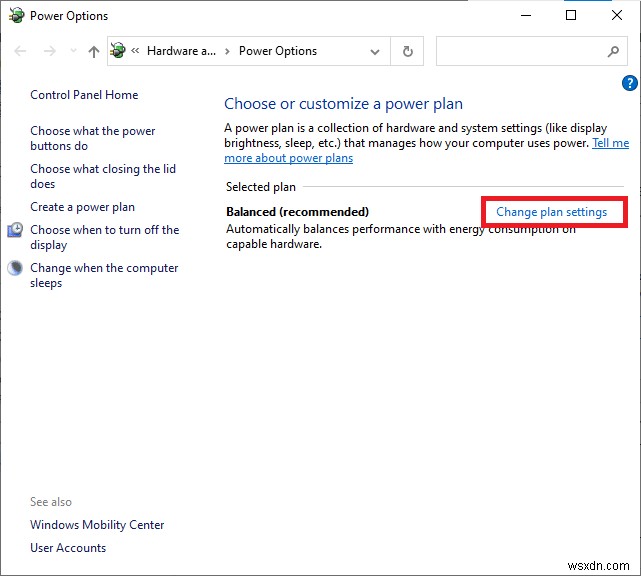Click Change plan settings for Balanced
641x576 pixels.
pos(551,212)
